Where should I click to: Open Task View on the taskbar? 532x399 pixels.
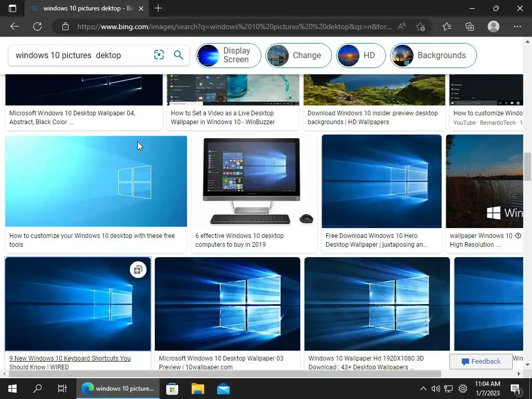pos(62,389)
